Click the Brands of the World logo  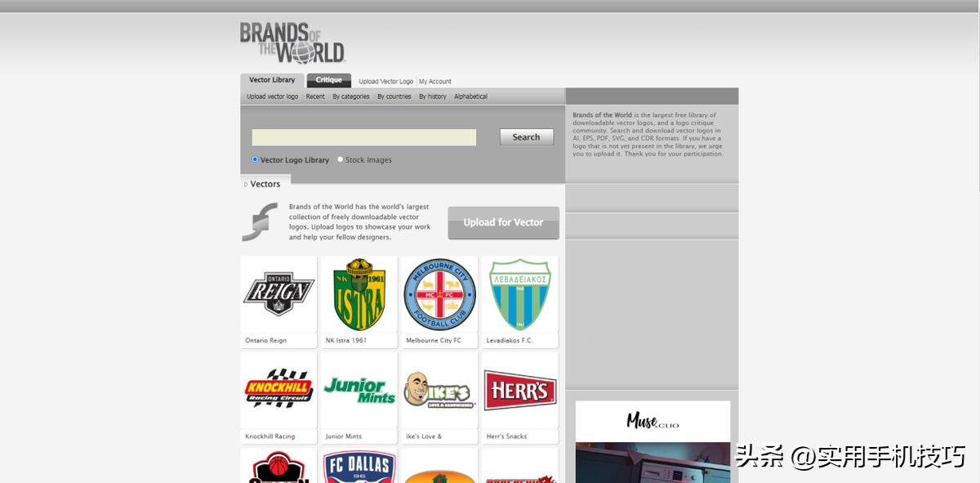click(x=292, y=42)
